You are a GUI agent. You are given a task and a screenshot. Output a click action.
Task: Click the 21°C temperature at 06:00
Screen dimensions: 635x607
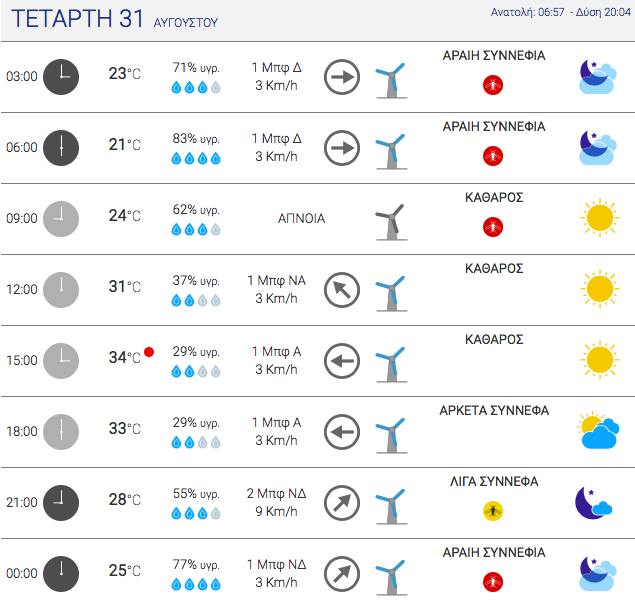coord(125,145)
